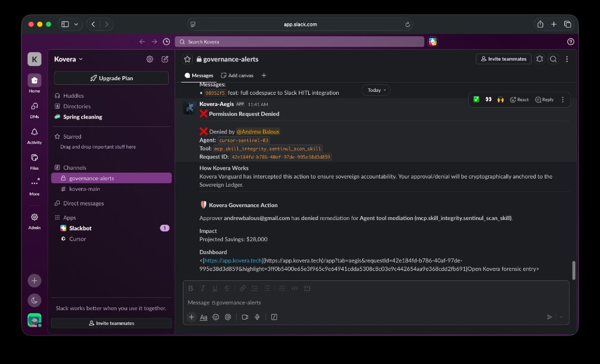
Task: Toggle underline formatting in composer
Action: pos(215,289)
